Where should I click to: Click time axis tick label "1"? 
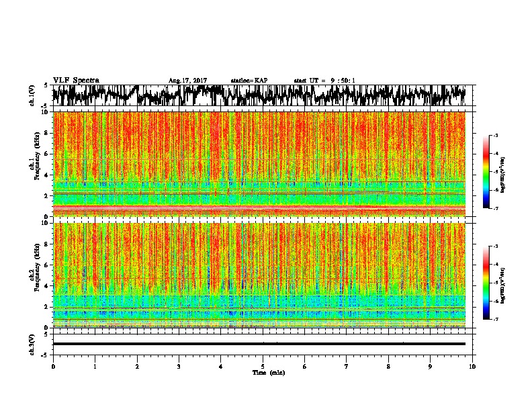pos(95,367)
